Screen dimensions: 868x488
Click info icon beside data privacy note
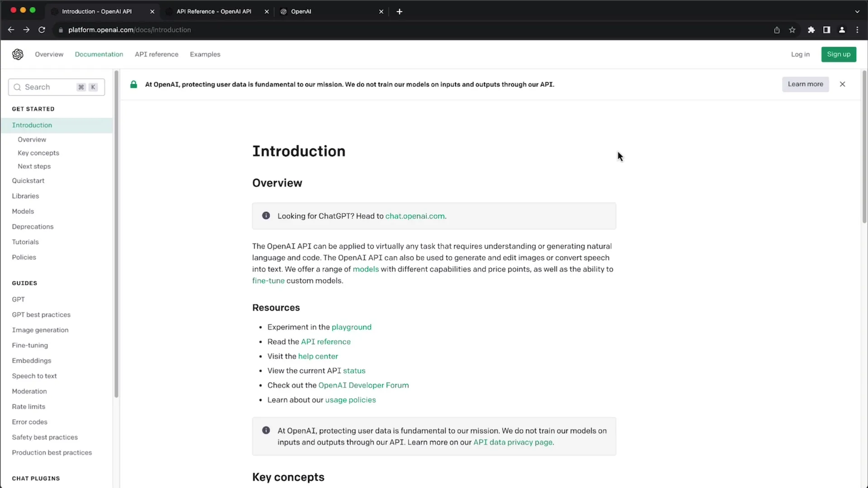coord(266,430)
